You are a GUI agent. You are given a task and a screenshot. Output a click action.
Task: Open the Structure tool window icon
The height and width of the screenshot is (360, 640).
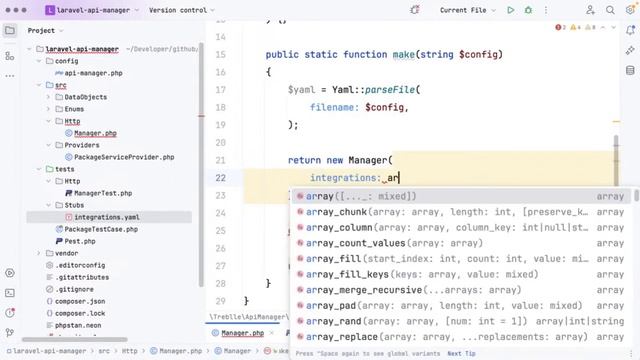coord(10,56)
